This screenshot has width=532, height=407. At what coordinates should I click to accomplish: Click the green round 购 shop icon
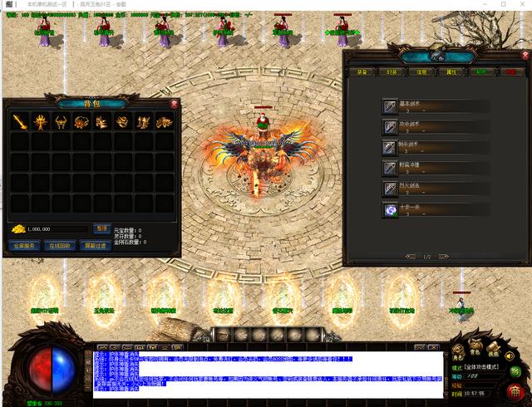pyautogui.click(x=515, y=372)
